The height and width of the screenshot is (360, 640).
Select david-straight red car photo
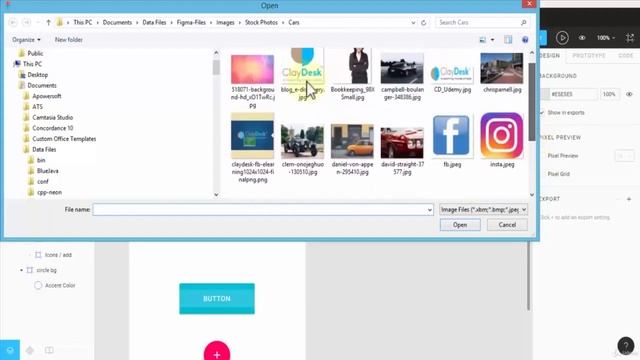pyautogui.click(x=402, y=151)
